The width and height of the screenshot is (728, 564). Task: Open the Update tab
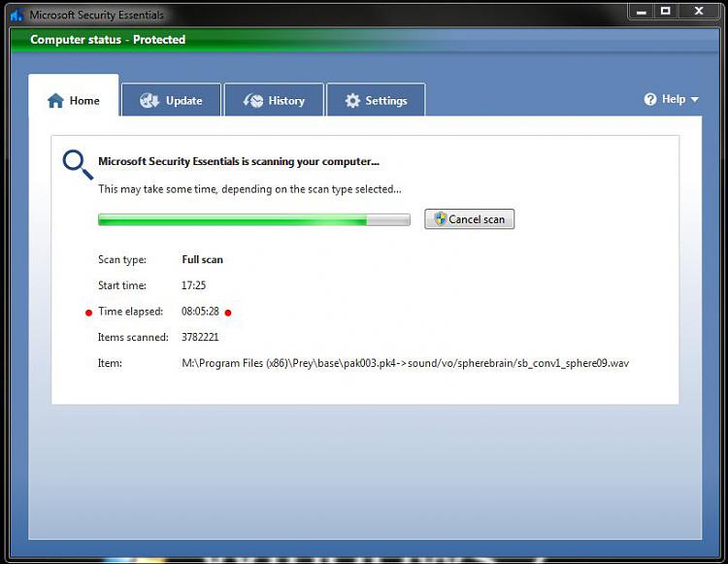pyautogui.click(x=171, y=99)
